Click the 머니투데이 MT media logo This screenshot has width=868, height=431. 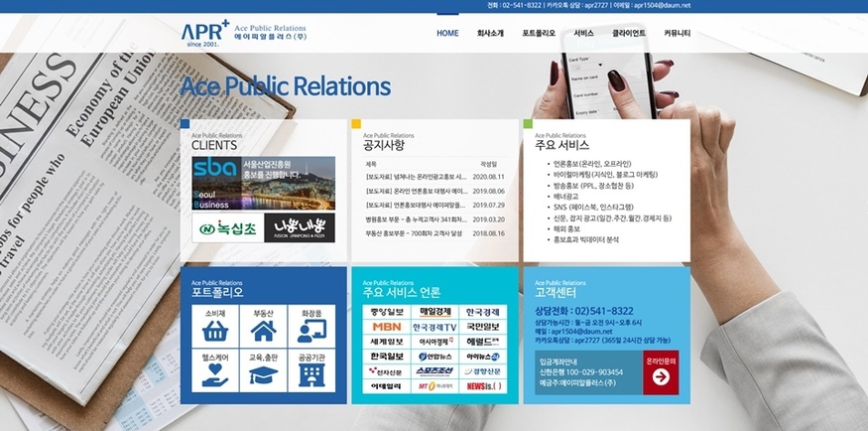point(435,385)
